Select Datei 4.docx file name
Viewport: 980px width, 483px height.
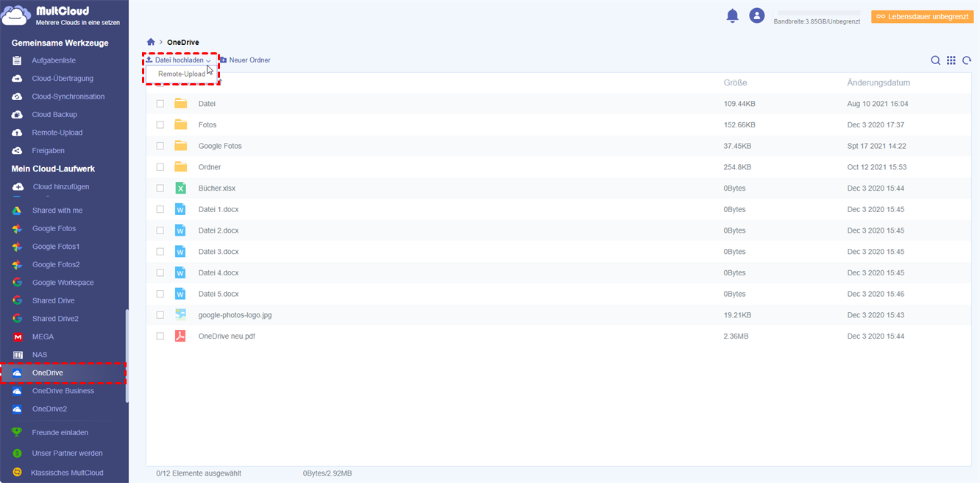click(x=219, y=272)
